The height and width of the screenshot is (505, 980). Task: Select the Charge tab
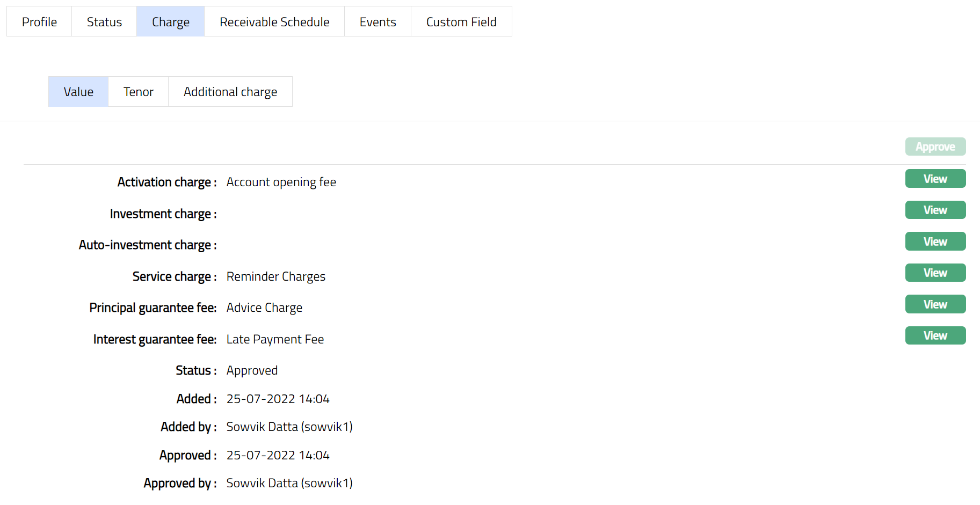(170, 22)
